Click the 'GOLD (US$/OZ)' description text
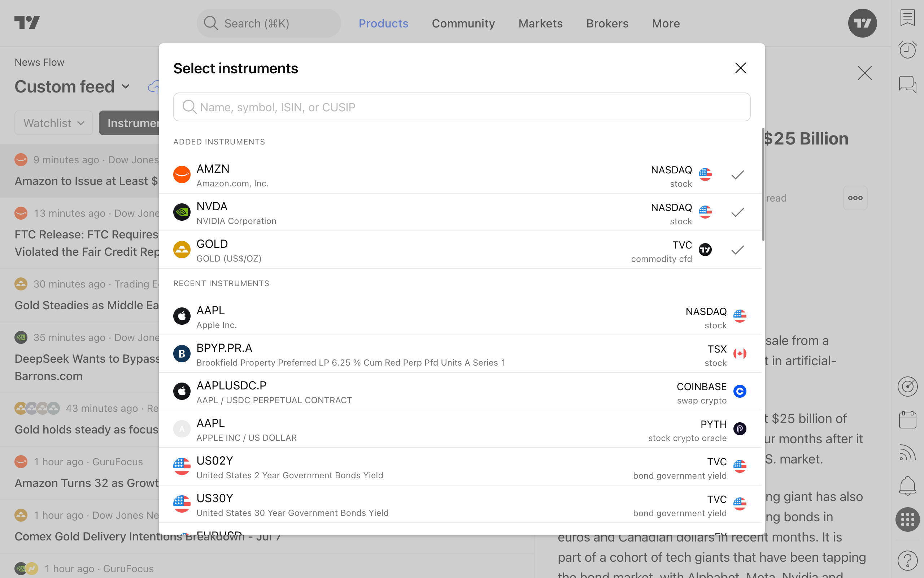 click(x=229, y=258)
